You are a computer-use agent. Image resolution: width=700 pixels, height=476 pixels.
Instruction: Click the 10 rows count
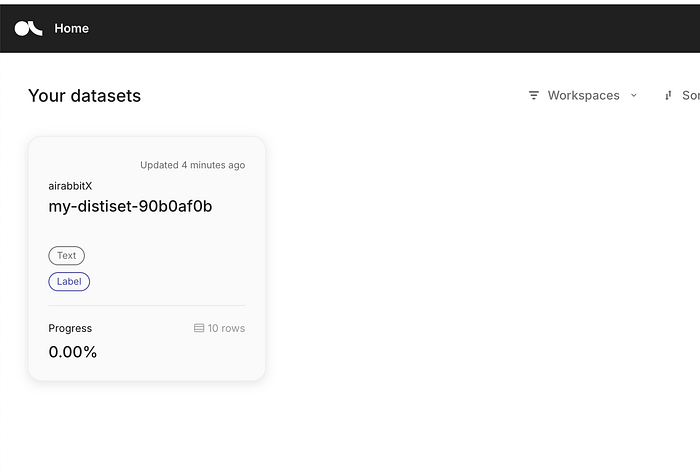226,328
